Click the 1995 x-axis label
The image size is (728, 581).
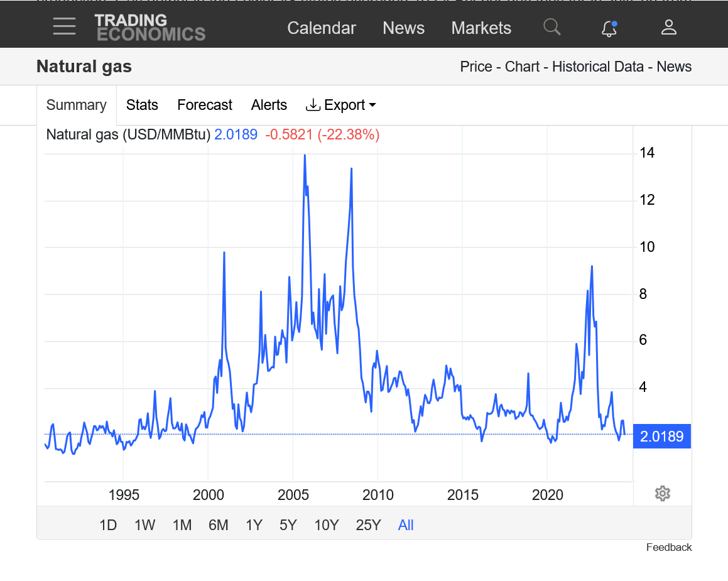pos(124,495)
